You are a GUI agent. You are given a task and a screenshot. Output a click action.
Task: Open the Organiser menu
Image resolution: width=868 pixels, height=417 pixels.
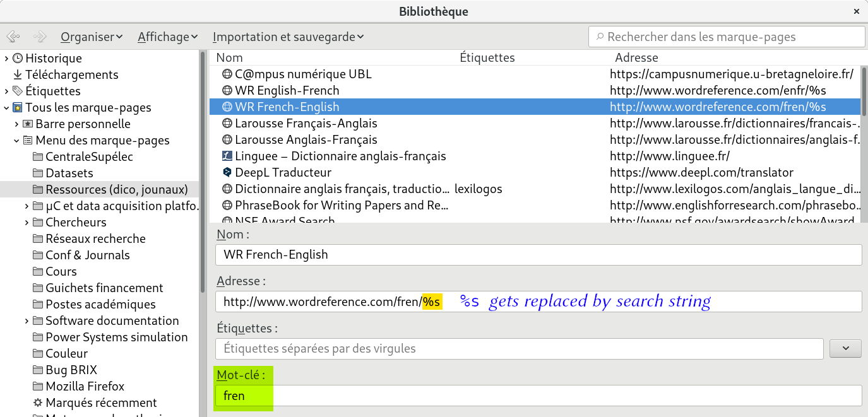(92, 37)
